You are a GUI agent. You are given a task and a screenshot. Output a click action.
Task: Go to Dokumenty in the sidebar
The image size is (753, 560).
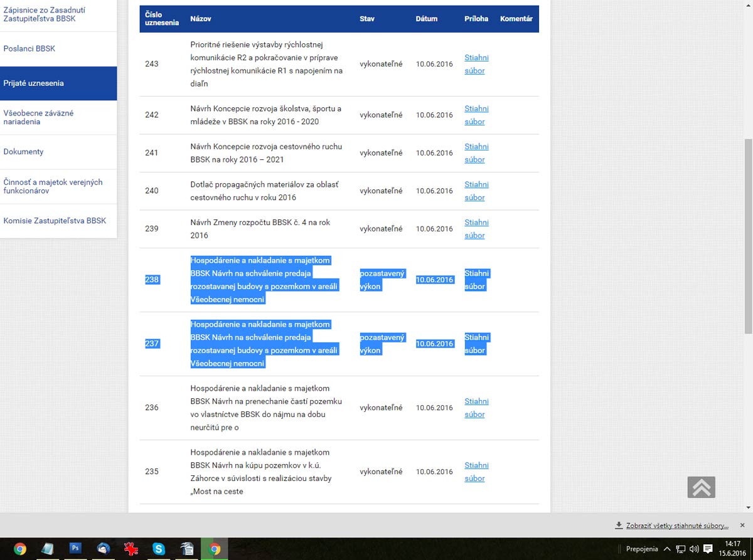click(x=23, y=152)
